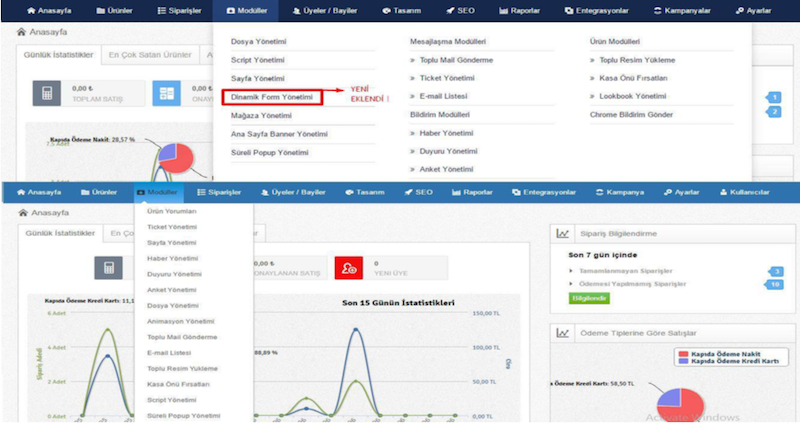800x423 pixels.
Task: Click blue Kapıda Ödeme Kredi Kartı legend swatch
Action: click(x=684, y=361)
